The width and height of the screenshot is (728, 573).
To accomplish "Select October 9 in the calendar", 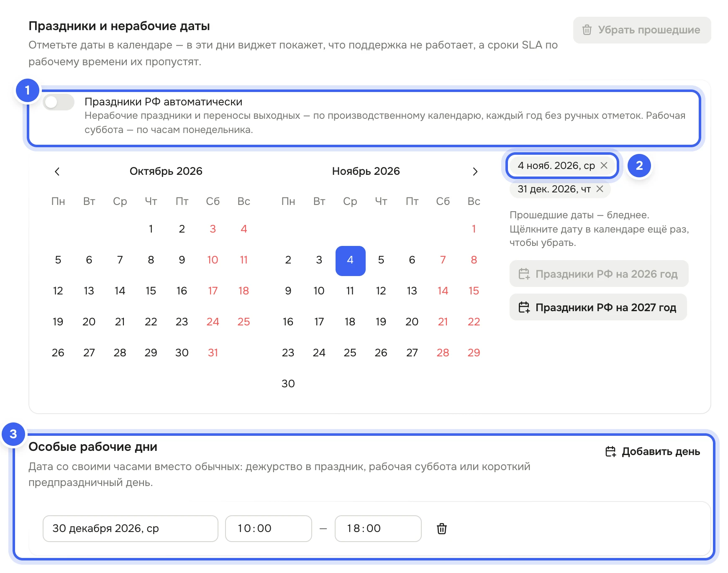I will tap(182, 260).
